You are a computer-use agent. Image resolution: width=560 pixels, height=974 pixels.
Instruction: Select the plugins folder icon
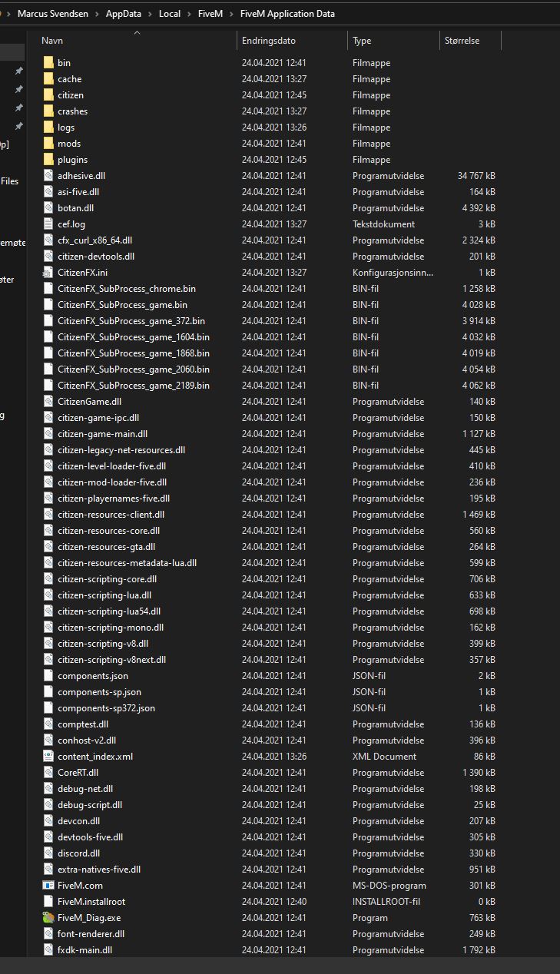point(48,160)
